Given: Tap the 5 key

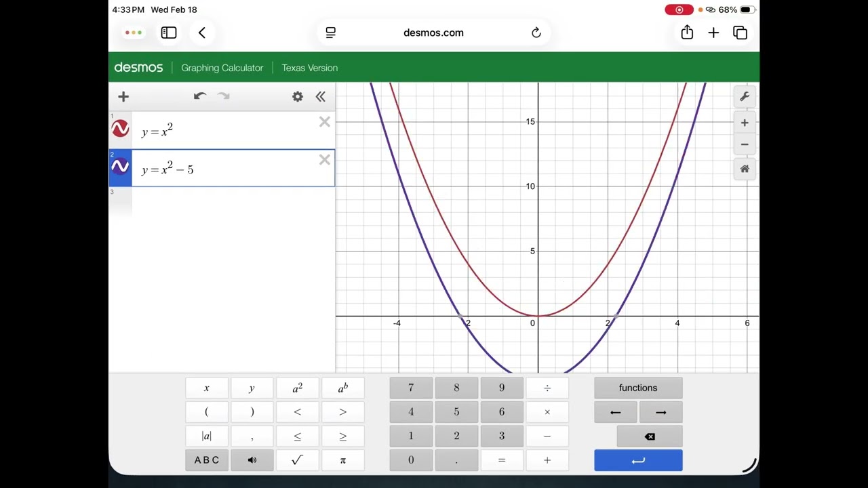Looking at the screenshot, I should click(456, 412).
